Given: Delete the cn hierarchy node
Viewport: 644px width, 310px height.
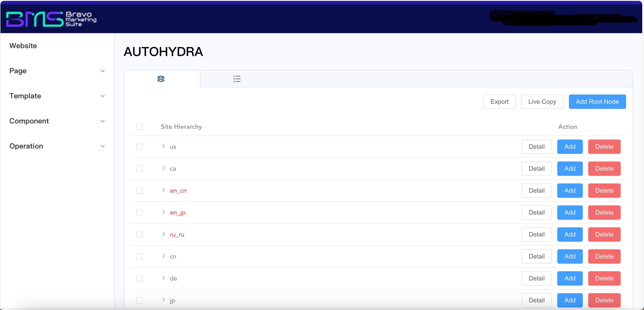Looking at the screenshot, I should click(604, 256).
